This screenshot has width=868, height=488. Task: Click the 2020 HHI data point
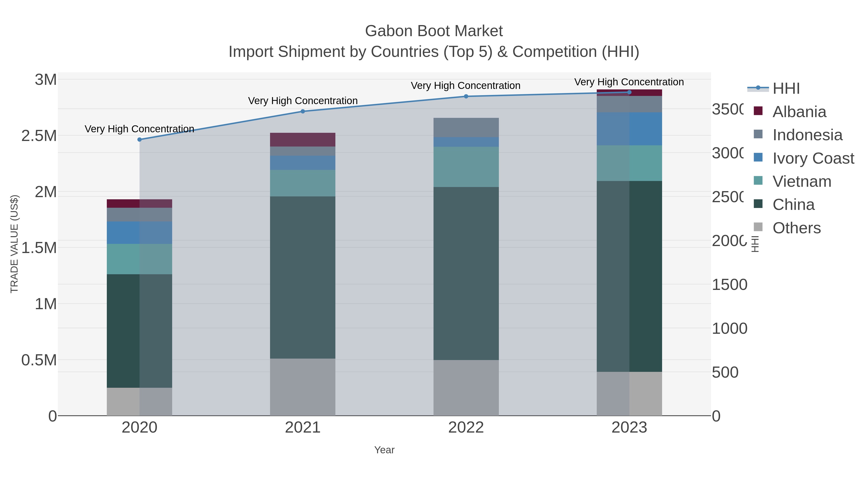click(140, 140)
